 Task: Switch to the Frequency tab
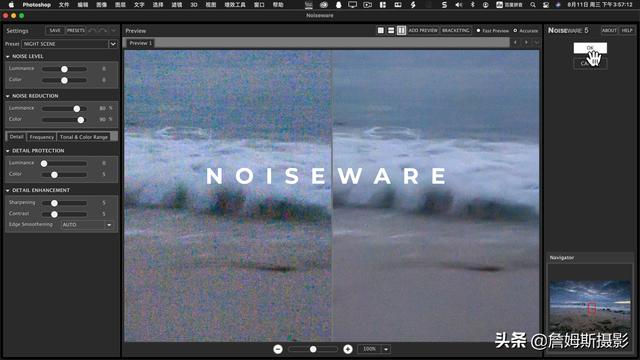pyautogui.click(x=42, y=137)
